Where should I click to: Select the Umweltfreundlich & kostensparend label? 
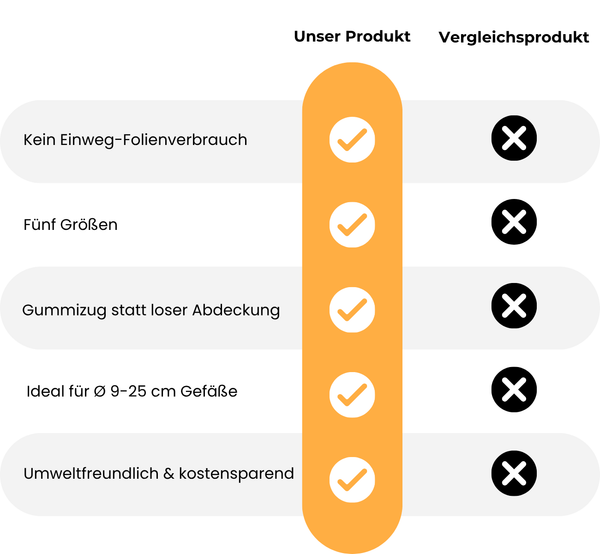pyautogui.click(x=158, y=473)
